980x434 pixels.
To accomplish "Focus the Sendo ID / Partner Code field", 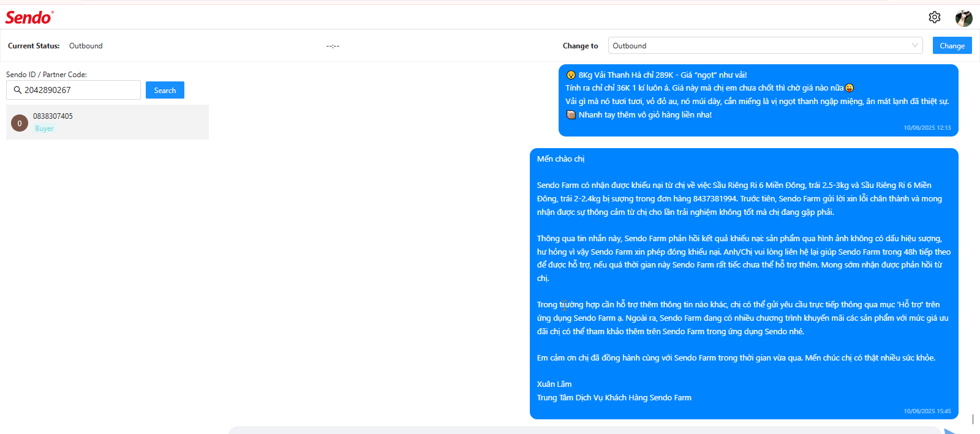I will tap(73, 90).
